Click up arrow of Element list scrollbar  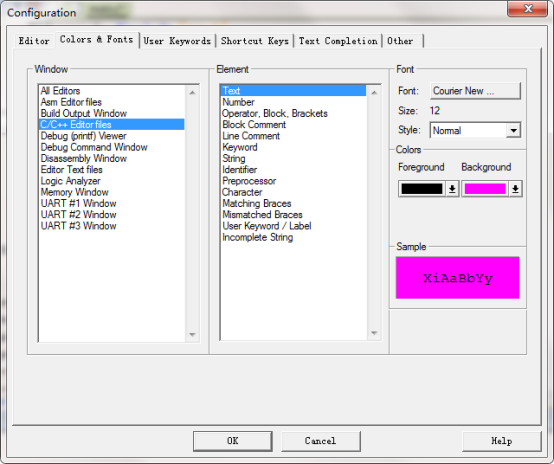pos(374,93)
